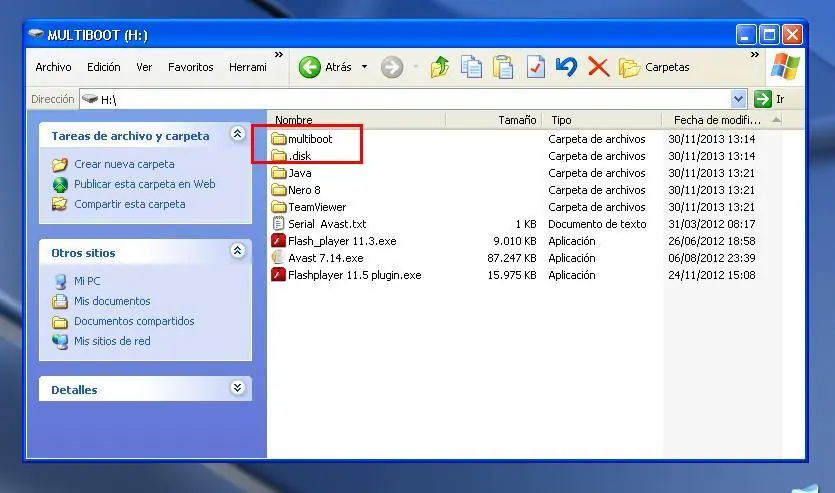Collapse Tareas de archivo y carpeta panel
835x493 pixels.
click(x=237, y=134)
